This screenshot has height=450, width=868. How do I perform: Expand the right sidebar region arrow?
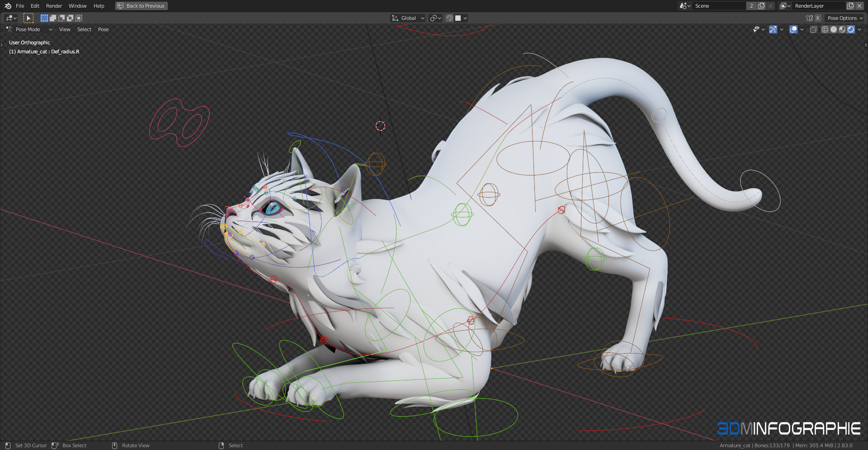(866, 45)
